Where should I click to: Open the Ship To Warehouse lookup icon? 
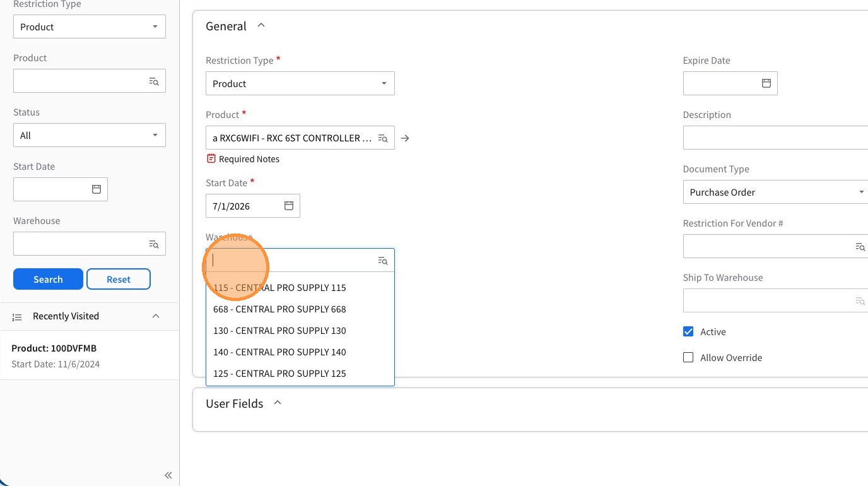coord(860,301)
